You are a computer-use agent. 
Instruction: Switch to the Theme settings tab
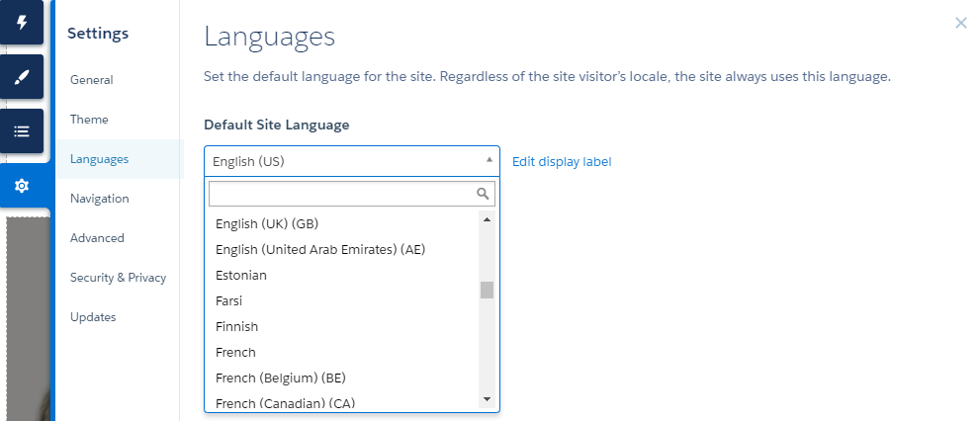[x=89, y=120]
